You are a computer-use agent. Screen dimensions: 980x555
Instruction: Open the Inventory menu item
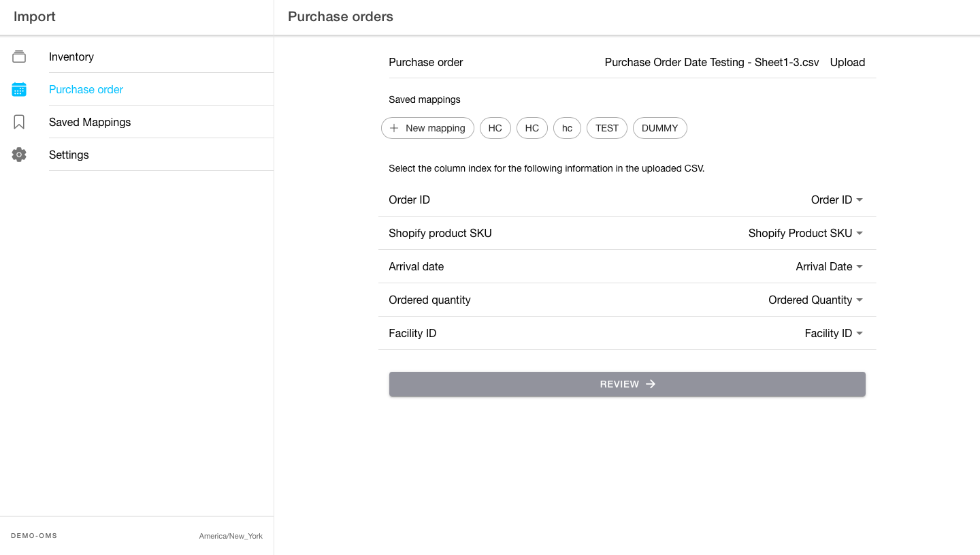tap(71, 57)
